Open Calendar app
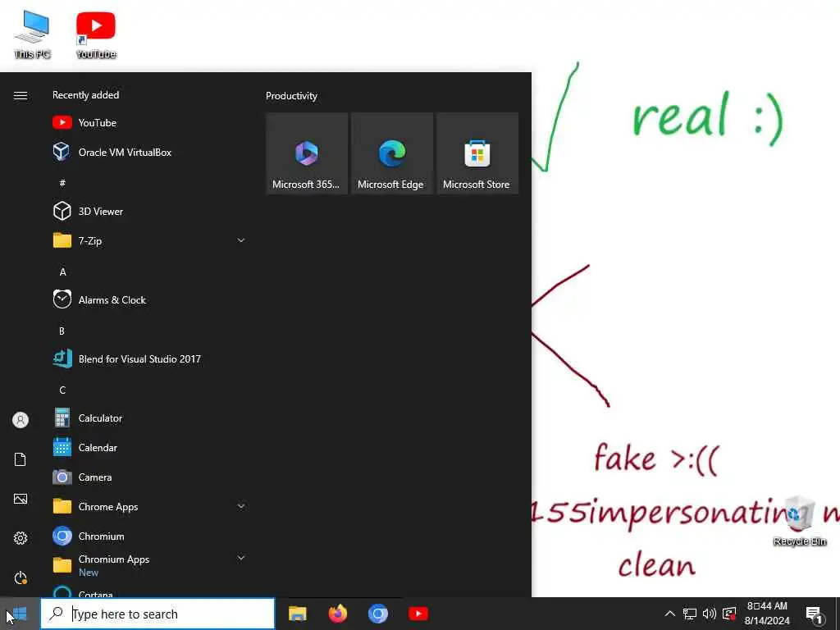840x630 pixels. click(149, 447)
